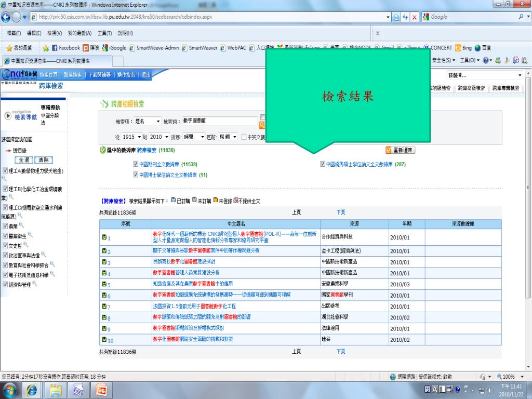
Task: Click the 清除 button
Action: pyautogui.click(x=44, y=160)
